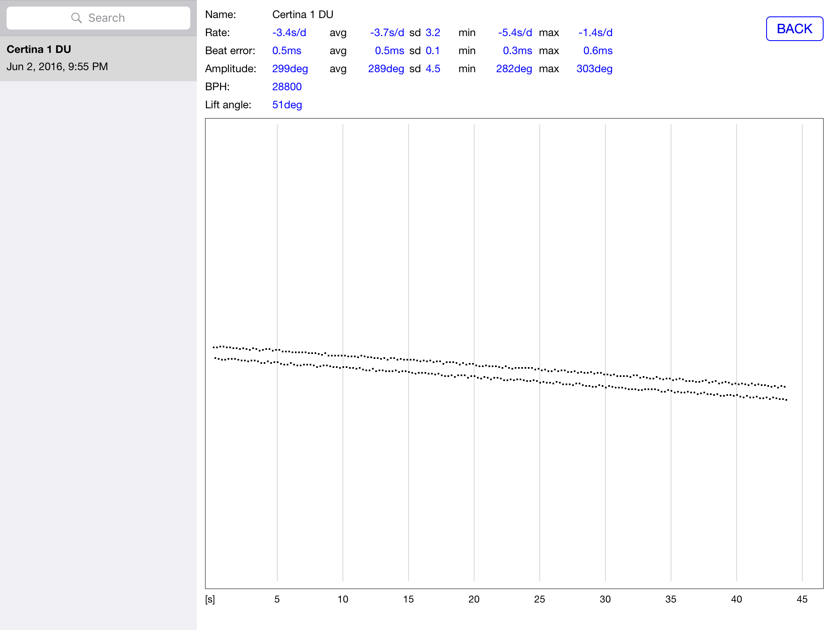The width and height of the screenshot is (840, 630).
Task: Click the BPH value 28800
Action: [287, 87]
